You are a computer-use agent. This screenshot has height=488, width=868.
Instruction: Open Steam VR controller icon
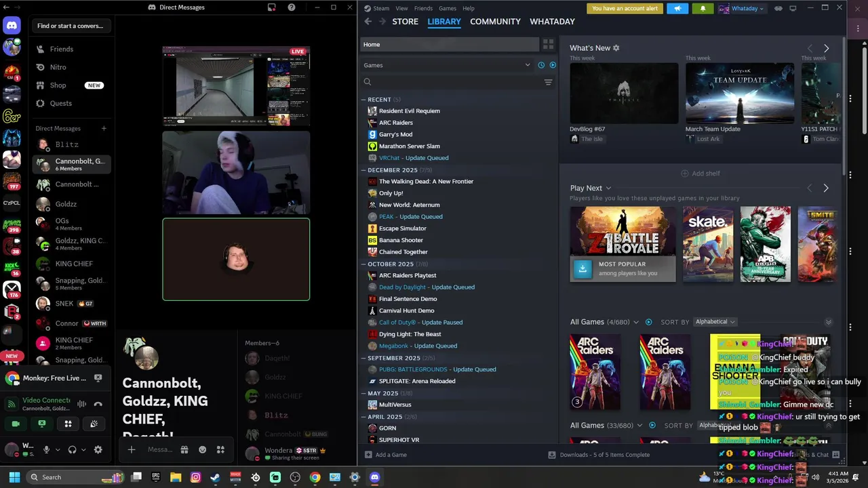tap(778, 8)
